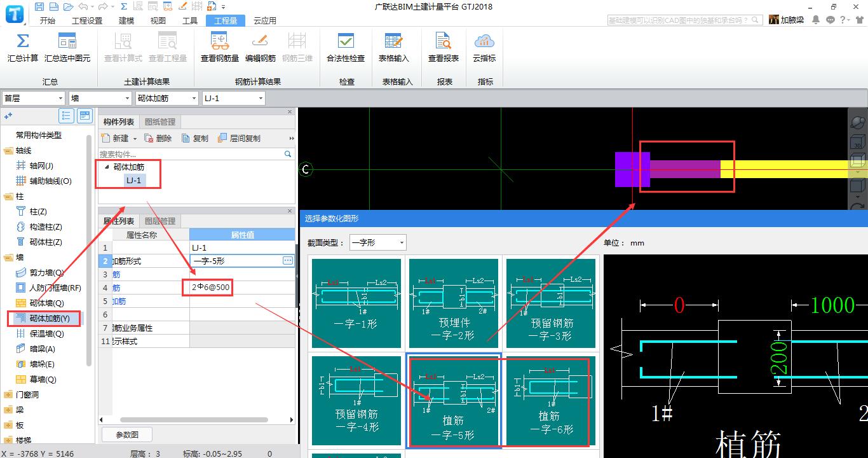
Task: Open 编辑钢筋 tool
Action: click(261, 48)
